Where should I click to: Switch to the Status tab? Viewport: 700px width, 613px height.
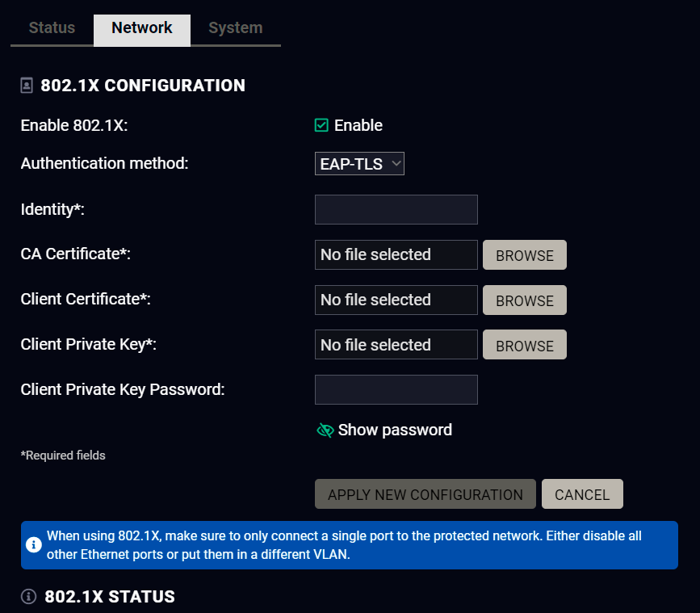52,28
